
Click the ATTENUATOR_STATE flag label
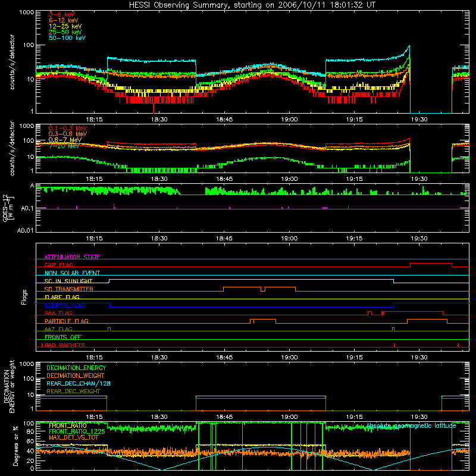click(x=72, y=257)
